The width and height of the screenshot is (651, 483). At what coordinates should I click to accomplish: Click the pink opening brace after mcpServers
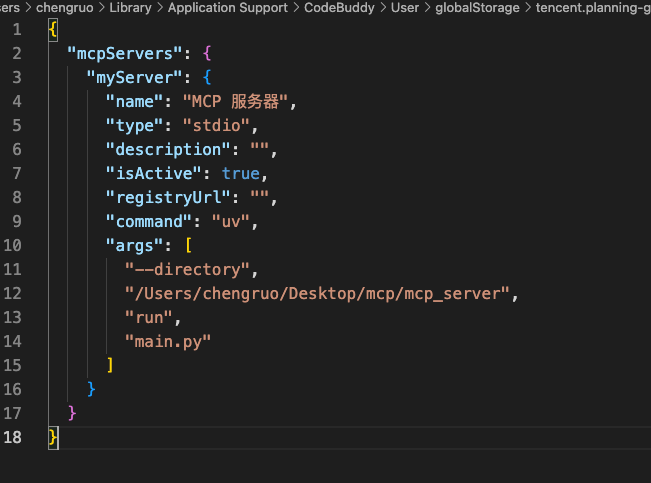[x=207, y=54]
